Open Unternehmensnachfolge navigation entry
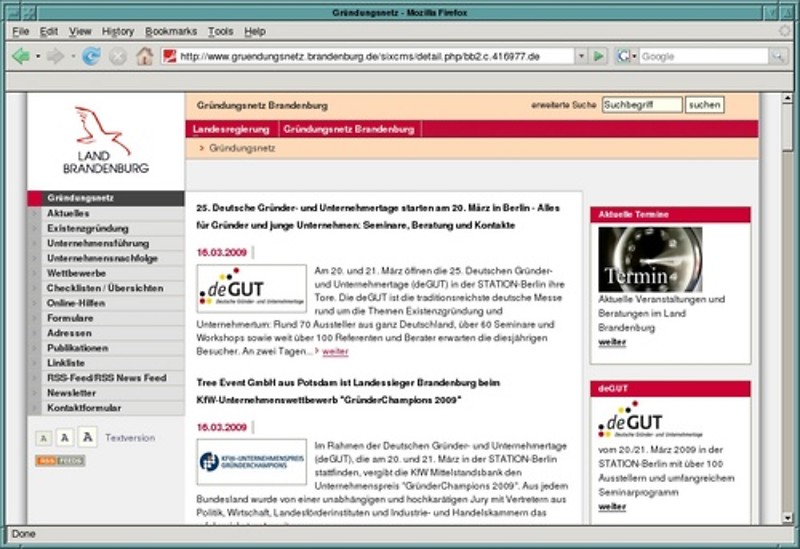The height and width of the screenshot is (549, 800). (106, 258)
